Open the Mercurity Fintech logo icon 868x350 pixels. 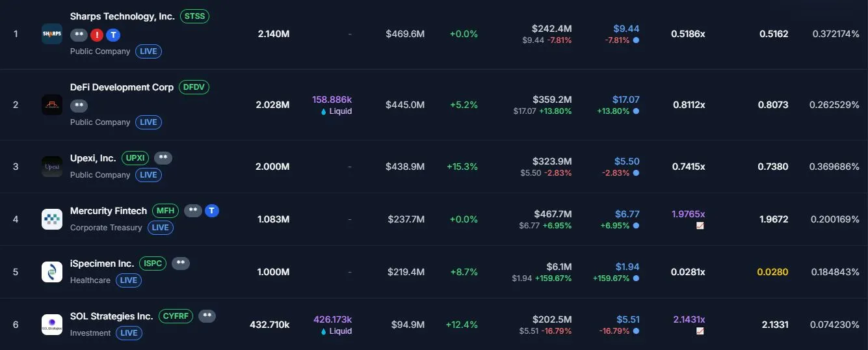click(52, 219)
